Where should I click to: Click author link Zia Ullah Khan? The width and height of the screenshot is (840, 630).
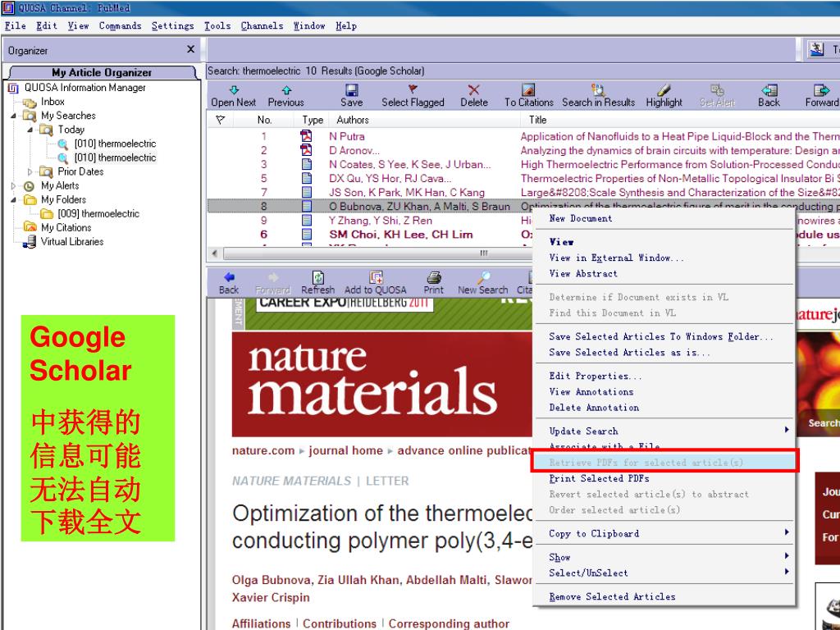coord(358,580)
